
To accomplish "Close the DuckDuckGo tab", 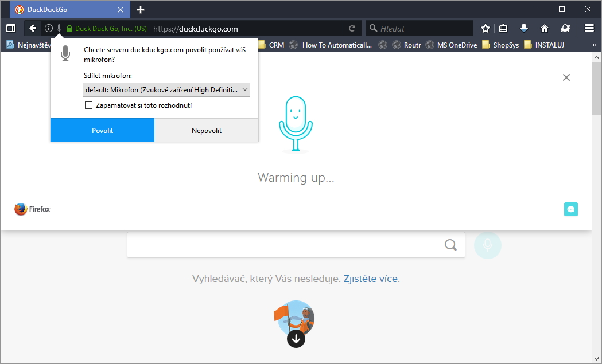I will pyautogui.click(x=120, y=10).
